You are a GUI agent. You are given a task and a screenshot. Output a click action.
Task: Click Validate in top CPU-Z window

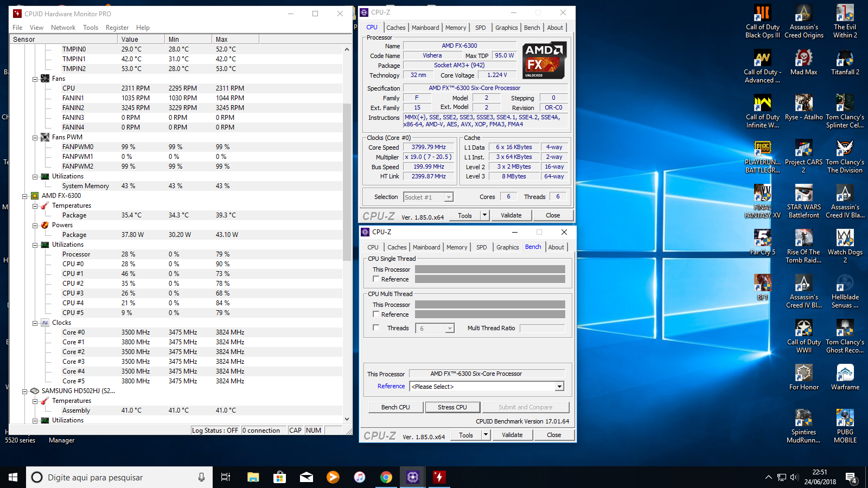pos(511,215)
